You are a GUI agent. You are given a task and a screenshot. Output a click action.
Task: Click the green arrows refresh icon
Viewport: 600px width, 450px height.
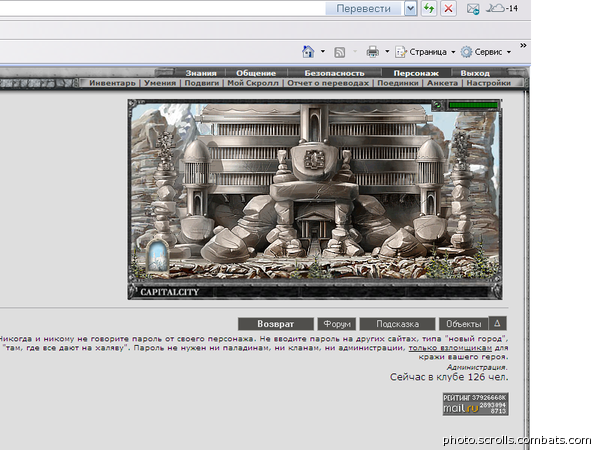(x=429, y=8)
